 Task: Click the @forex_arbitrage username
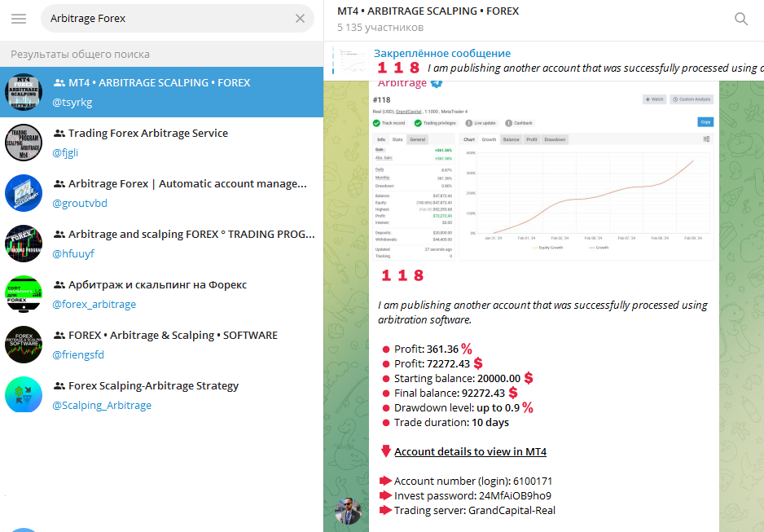94,304
